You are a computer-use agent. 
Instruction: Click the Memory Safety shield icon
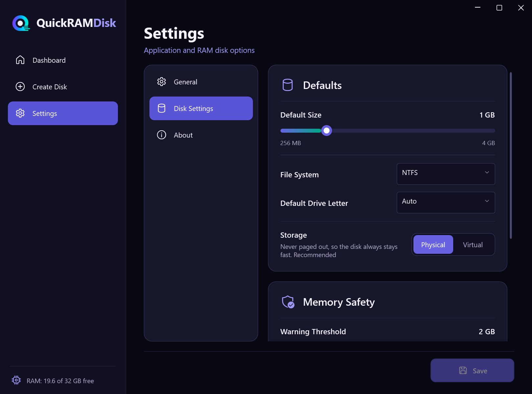288,302
